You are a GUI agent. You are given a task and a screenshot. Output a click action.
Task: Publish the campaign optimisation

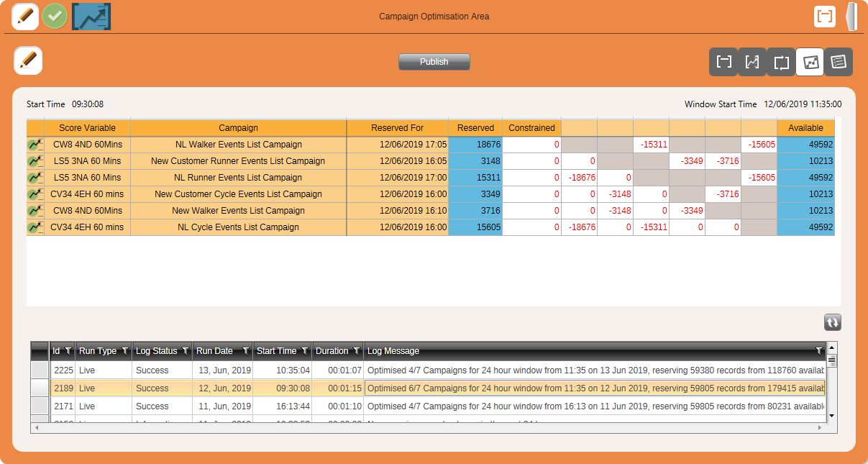click(434, 62)
